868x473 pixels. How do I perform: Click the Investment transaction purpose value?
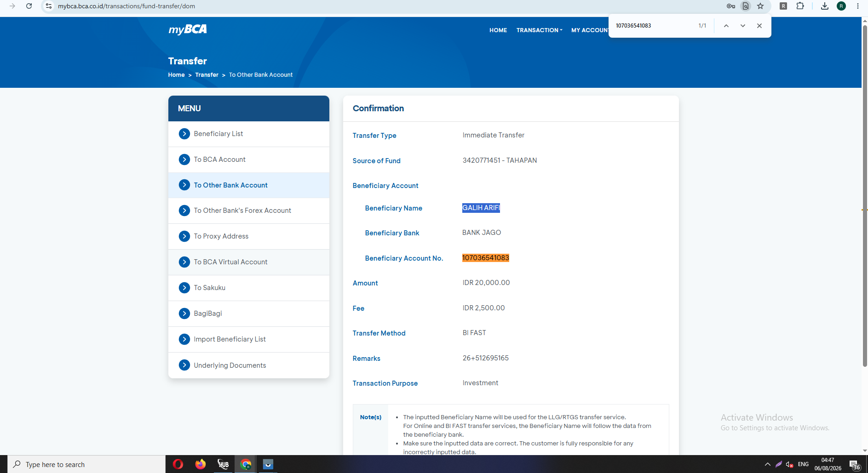click(480, 383)
